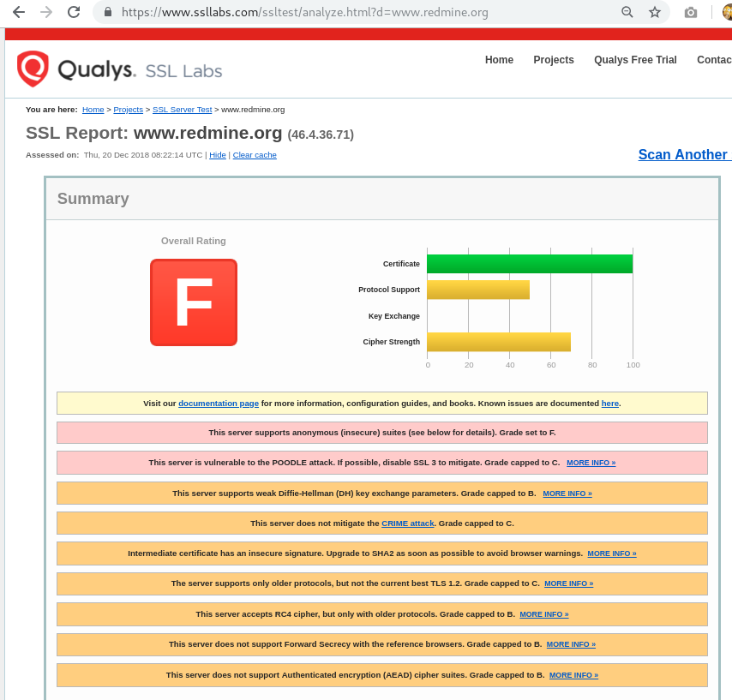Screen dimensions: 732x700
Task: Follow the Projects breadcrumb link
Action: (128, 110)
